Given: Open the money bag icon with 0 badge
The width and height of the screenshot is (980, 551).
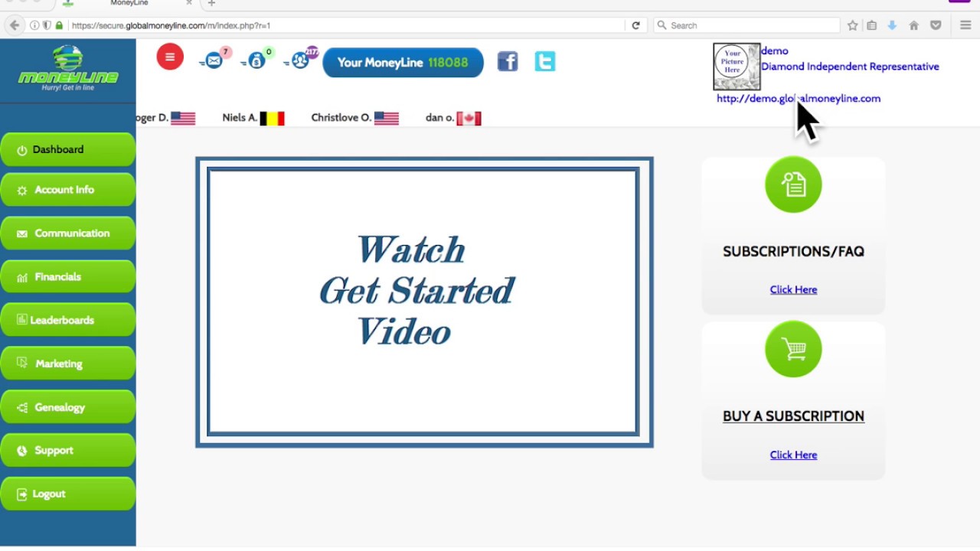Looking at the screenshot, I should point(257,59).
